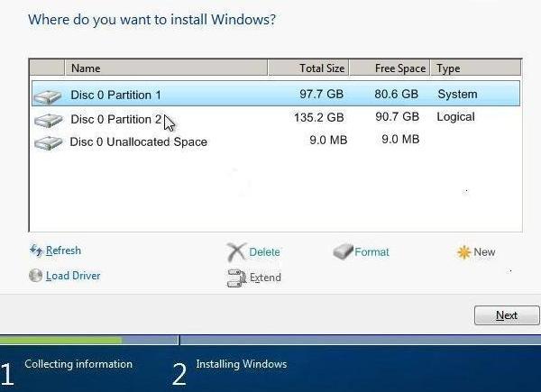
Task: Click the 97.7 GB total size value
Action: point(321,94)
